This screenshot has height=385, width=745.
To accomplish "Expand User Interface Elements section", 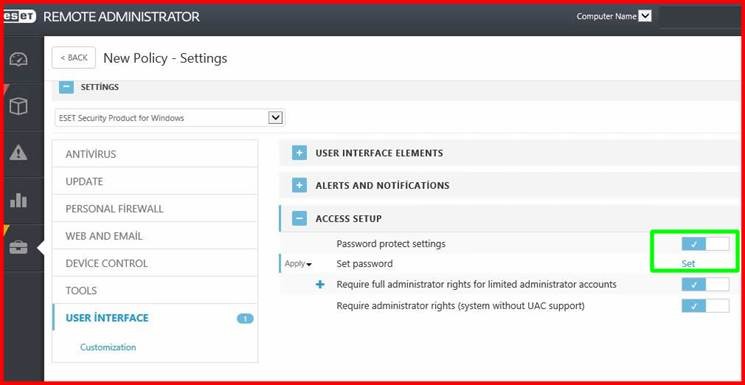I will (299, 153).
